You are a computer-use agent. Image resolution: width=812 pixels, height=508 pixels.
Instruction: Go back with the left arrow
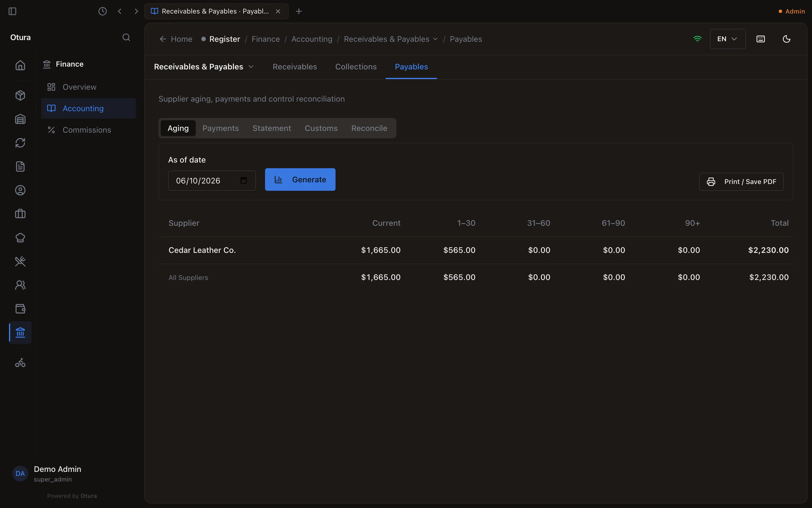[x=120, y=11]
